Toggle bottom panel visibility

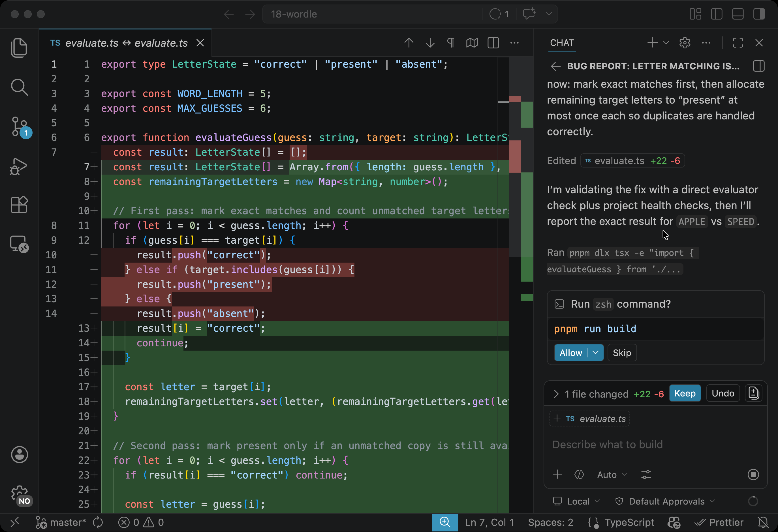[x=738, y=14]
